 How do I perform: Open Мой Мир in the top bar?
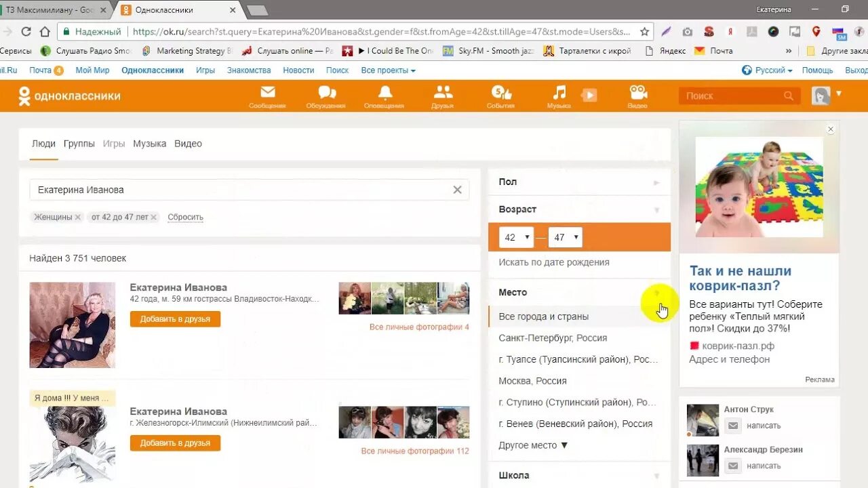click(x=92, y=70)
